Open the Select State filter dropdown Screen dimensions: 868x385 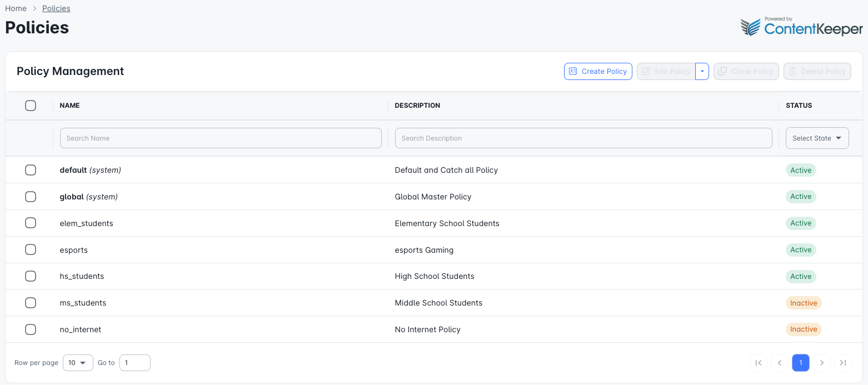(817, 138)
